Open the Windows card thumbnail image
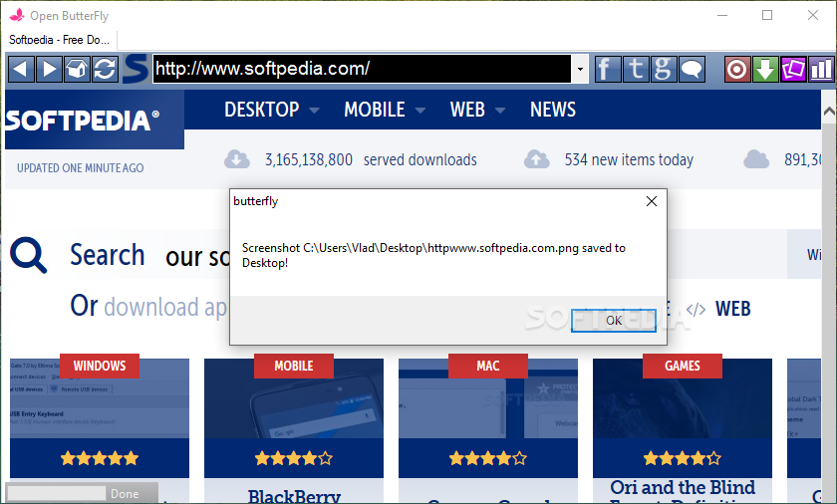Image resolution: width=837 pixels, height=504 pixels. (100, 399)
